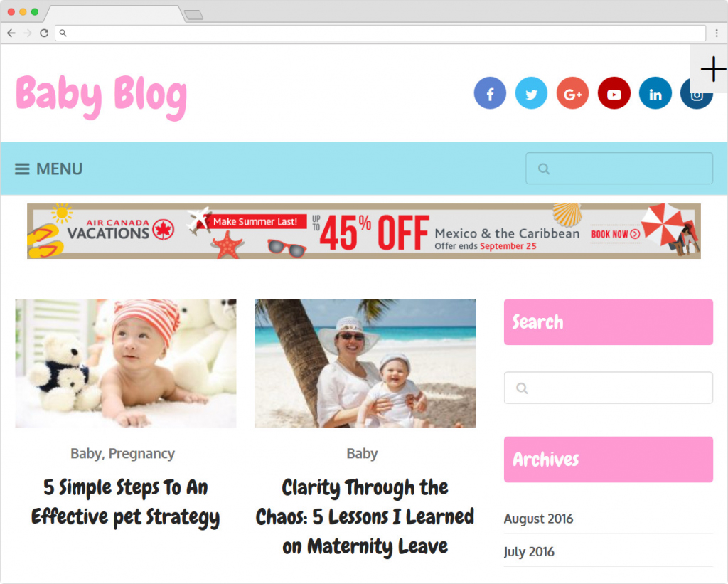Open the LinkedIn social icon
The image size is (728, 584).
point(655,93)
